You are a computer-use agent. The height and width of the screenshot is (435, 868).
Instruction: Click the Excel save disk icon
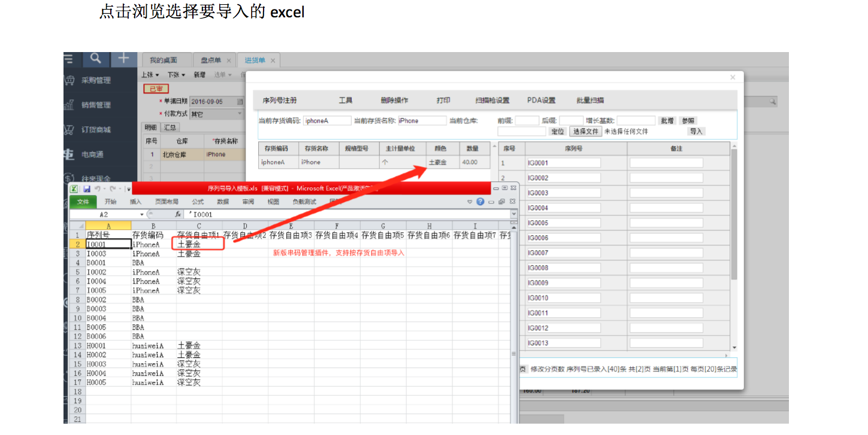(x=87, y=188)
